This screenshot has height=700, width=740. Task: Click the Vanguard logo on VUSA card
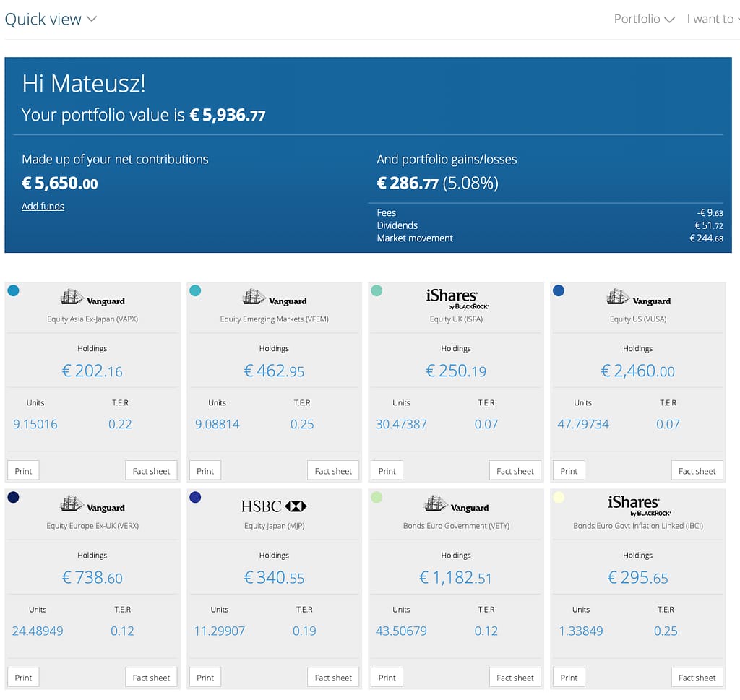(638, 298)
